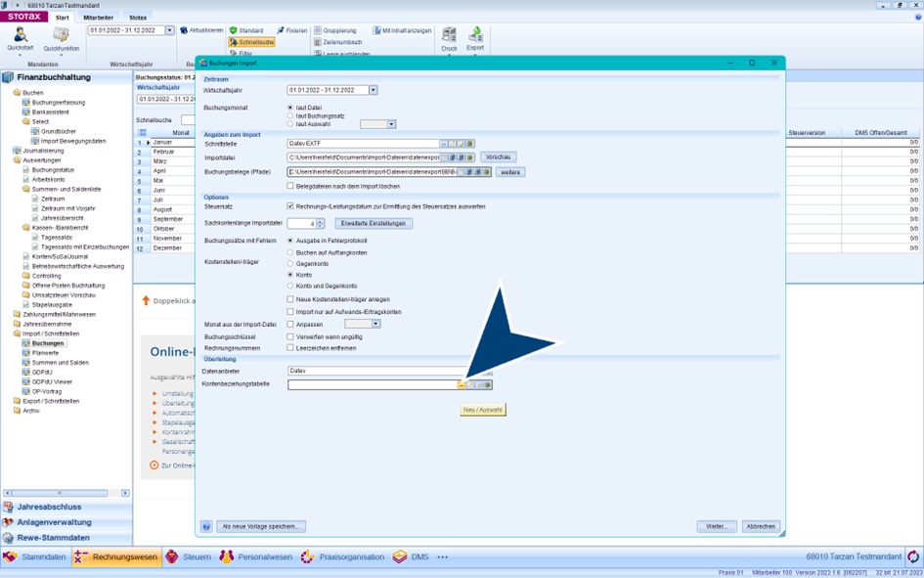Click the Erweiterte Einstellungen button
Viewport: 924px width, 578px height.
click(374, 223)
